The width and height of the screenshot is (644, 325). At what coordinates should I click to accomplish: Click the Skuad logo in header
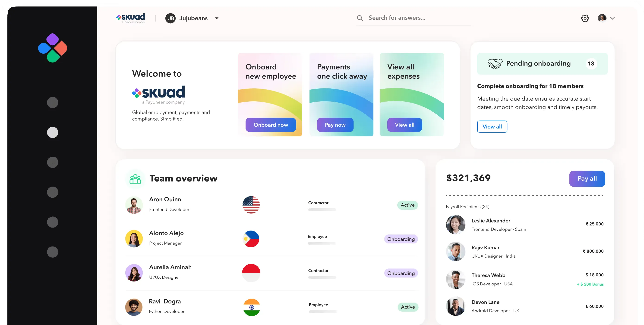point(130,18)
